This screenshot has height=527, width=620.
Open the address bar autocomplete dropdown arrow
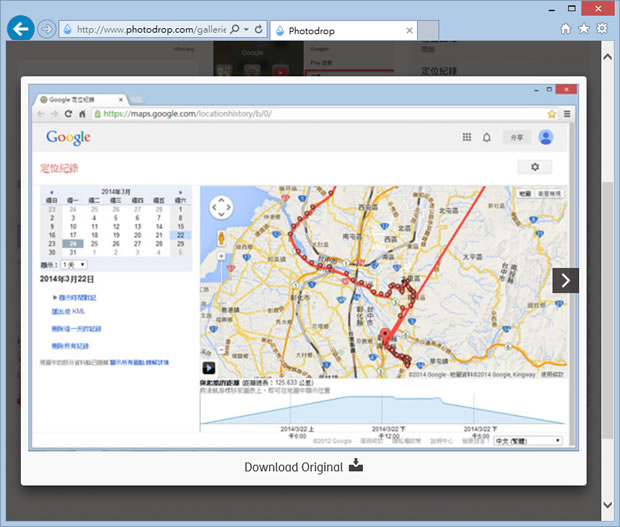pyautogui.click(x=246, y=29)
